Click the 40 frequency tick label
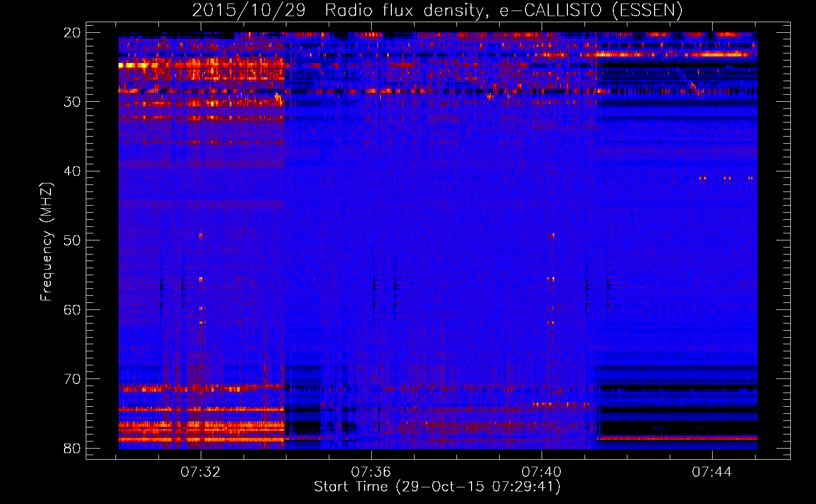 [x=72, y=171]
